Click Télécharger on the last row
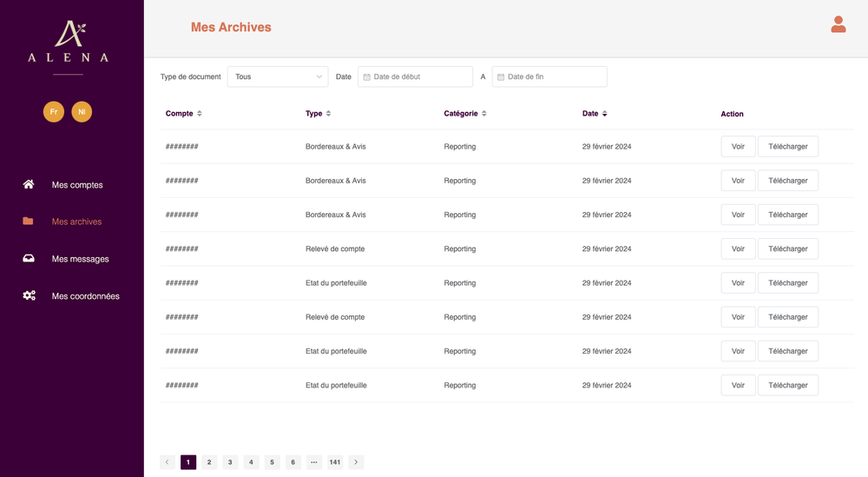Viewport: 868px width, 477px height. 787,386
